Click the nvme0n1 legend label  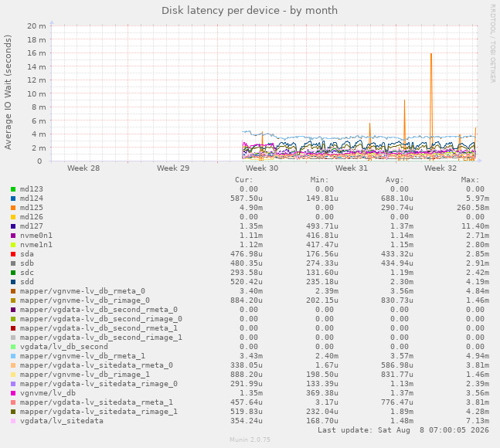point(36,236)
